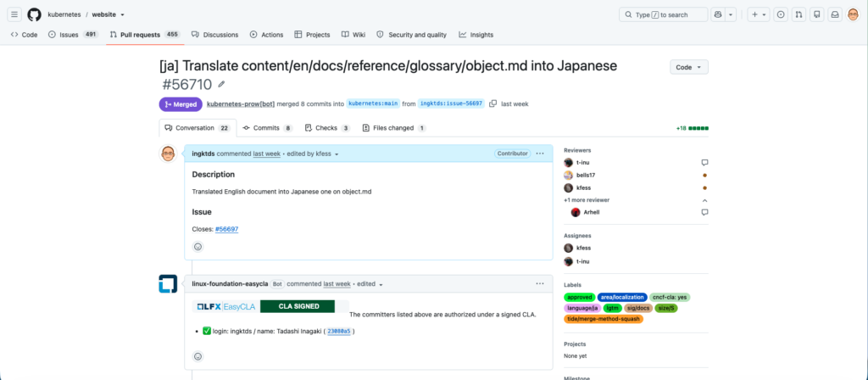868x380 pixels.
Task: Collapse the +1 more reviewer list
Action: (704, 200)
